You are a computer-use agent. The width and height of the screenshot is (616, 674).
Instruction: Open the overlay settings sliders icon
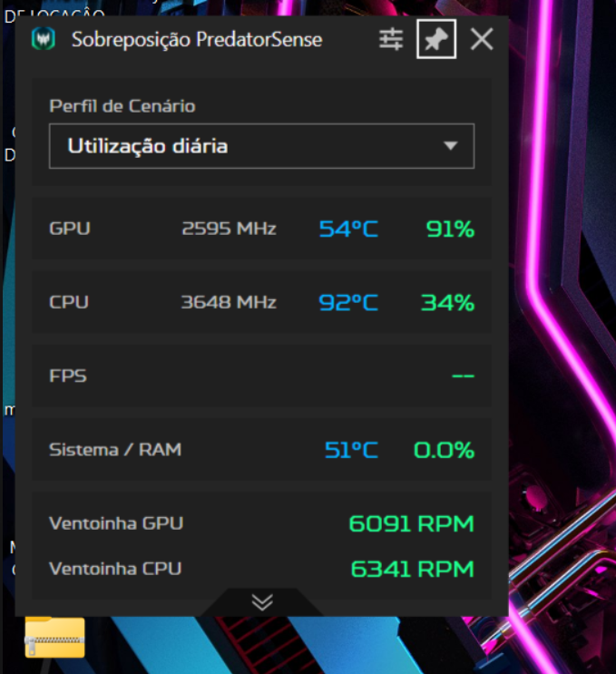[391, 40]
